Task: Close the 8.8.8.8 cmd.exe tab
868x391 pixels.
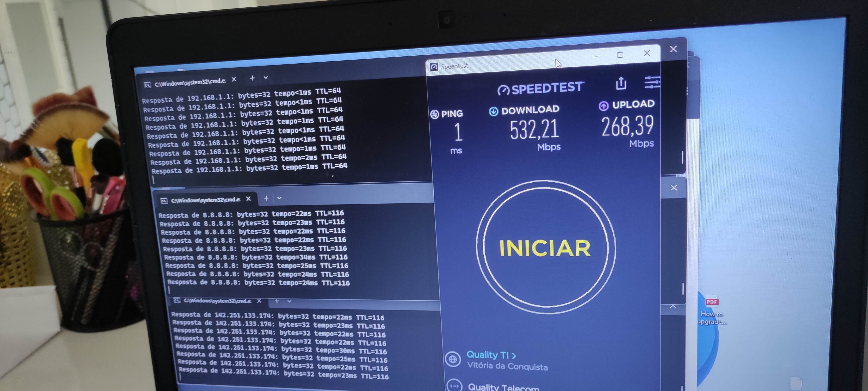Action: (248, 199)
